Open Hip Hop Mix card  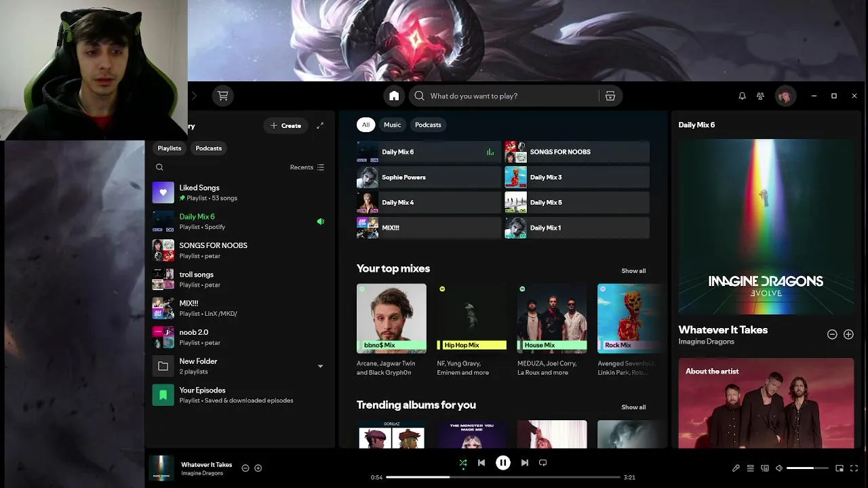[x=471, y=330]
